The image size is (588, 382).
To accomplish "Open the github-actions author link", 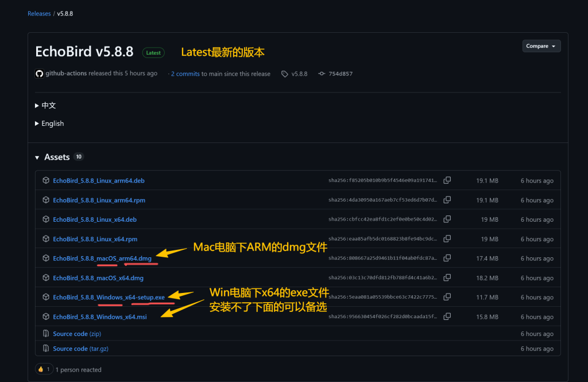I will click(x=66, y=73).
